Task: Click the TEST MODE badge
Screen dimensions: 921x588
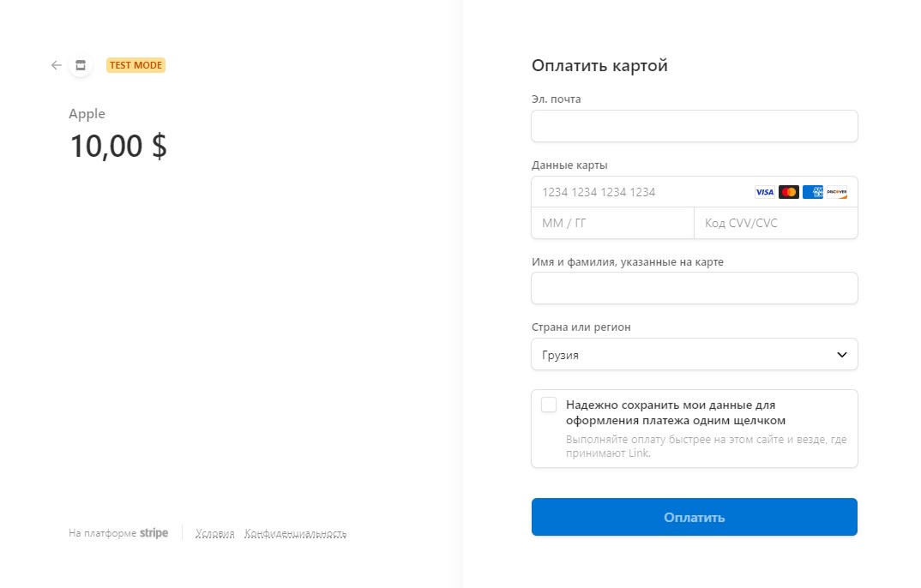Action: tap(135, 64)
